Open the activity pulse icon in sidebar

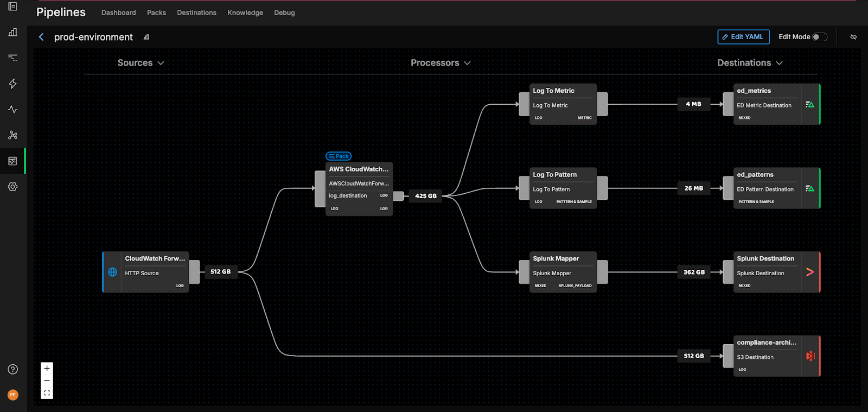click(x=13, y=110)
